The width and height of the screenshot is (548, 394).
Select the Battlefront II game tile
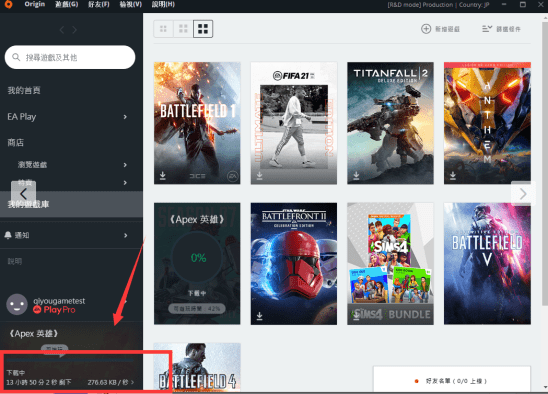(x=294, y=264)
